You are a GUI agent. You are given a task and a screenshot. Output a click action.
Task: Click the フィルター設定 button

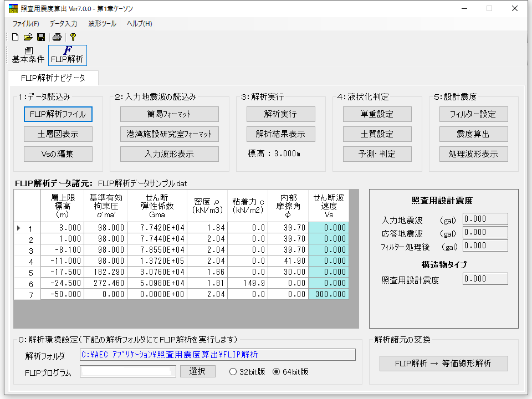(474, 114)
